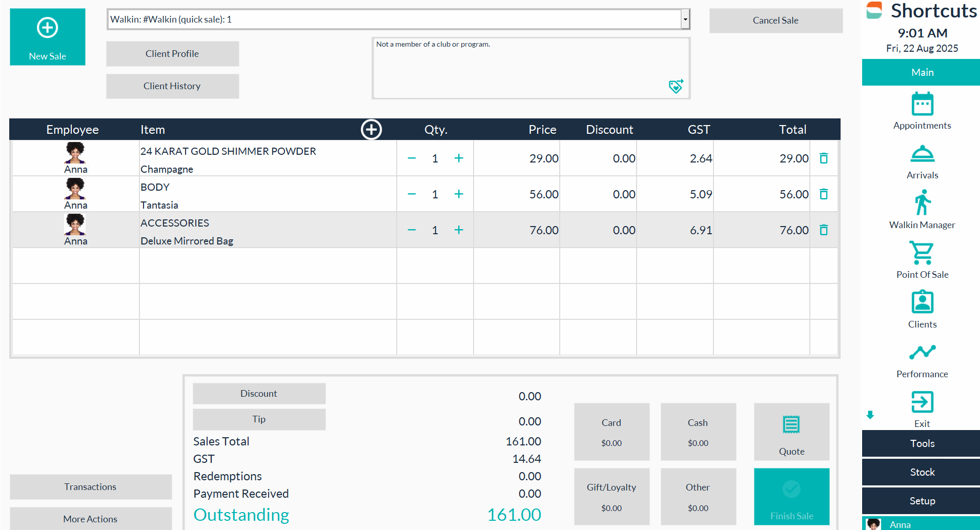980x530 pixels.
Task: Expand the Walkin client dropdown arrow
Action: (x=685, y=19)
